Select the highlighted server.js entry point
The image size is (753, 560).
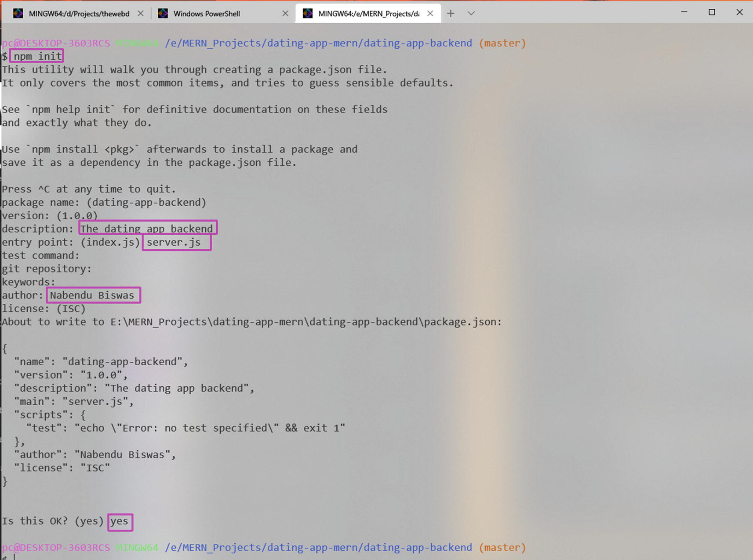176,242
